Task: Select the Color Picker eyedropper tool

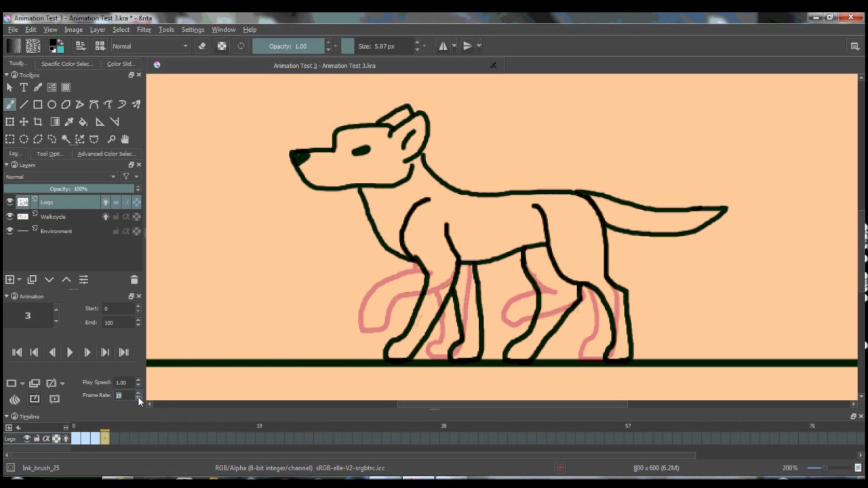Action: point(69,122)
